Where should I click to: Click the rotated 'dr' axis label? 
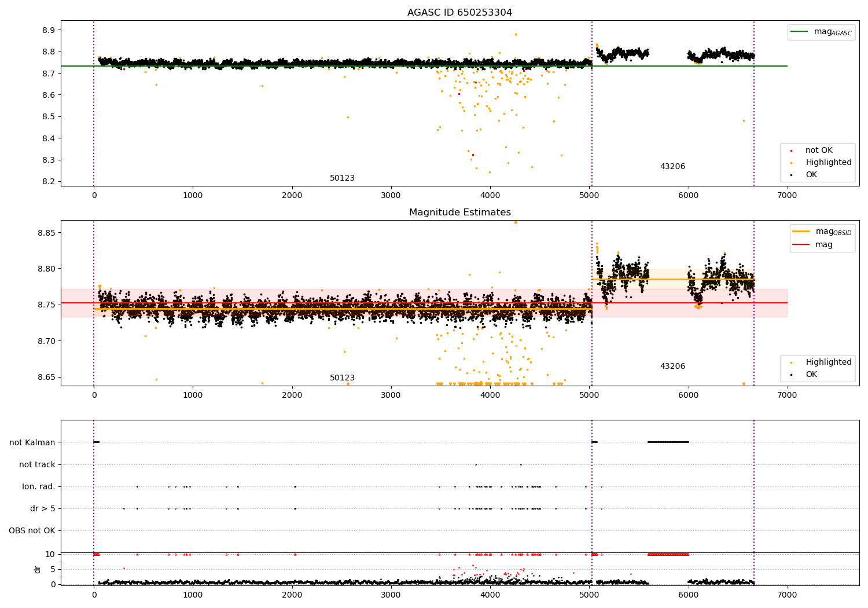pos(38,569)
